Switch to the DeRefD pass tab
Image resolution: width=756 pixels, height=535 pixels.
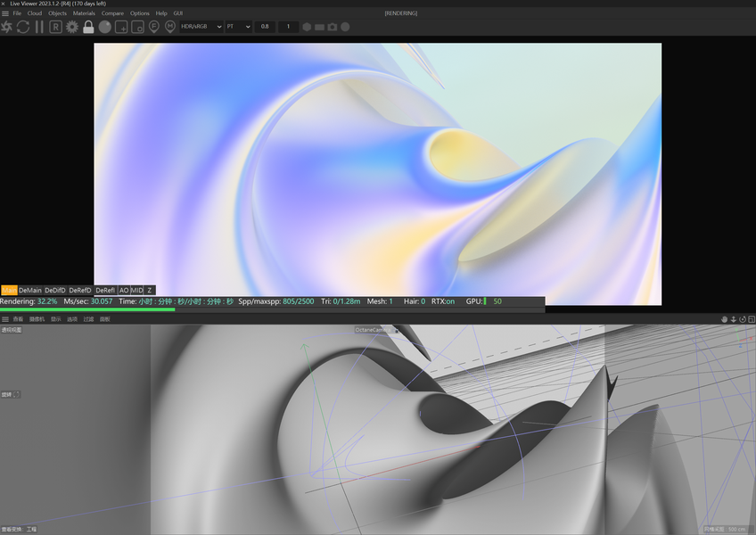[80, 290]
